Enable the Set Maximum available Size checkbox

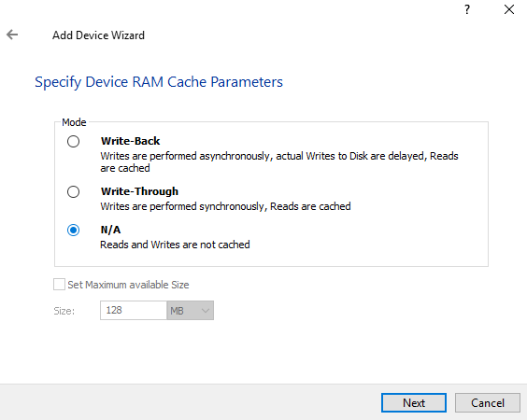(59, 285)
